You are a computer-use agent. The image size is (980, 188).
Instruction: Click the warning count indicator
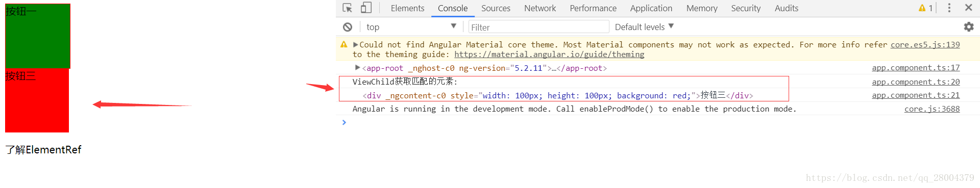point(925,8)
